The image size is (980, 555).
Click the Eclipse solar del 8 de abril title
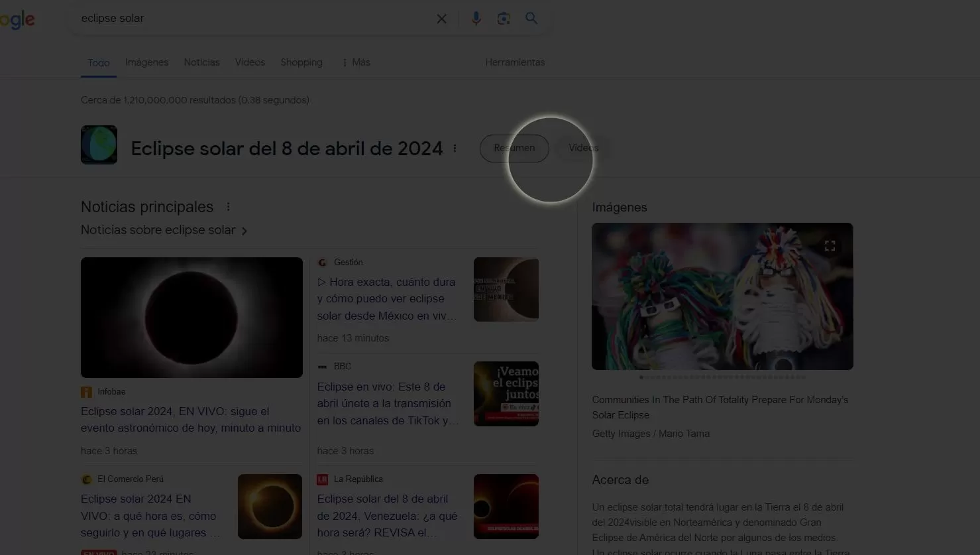coord(287,149)
